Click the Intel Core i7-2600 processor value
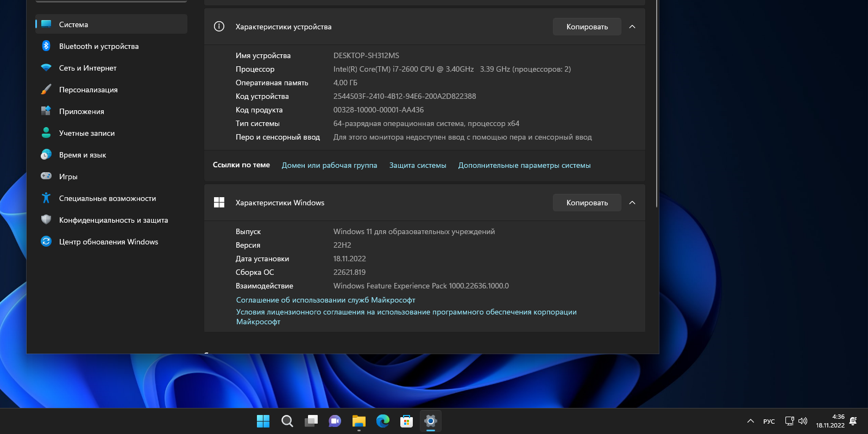The width and height of the screenshot is (868, 434). [x=452, y=69]
